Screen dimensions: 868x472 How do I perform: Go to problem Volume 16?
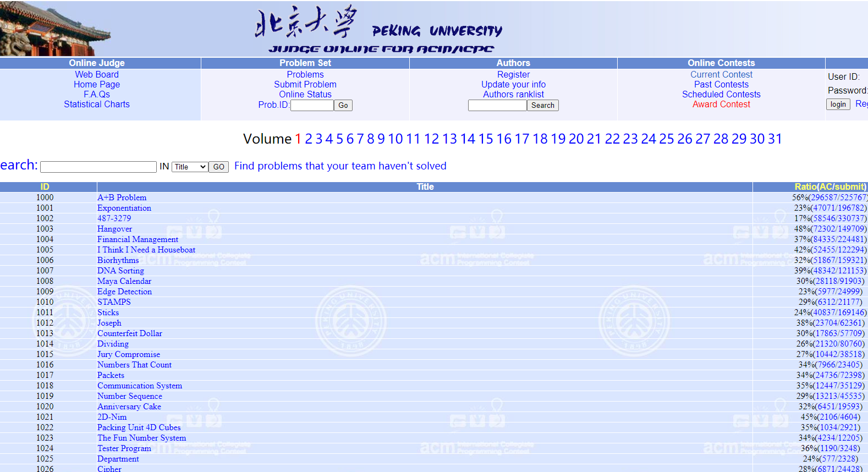point(504,139)
